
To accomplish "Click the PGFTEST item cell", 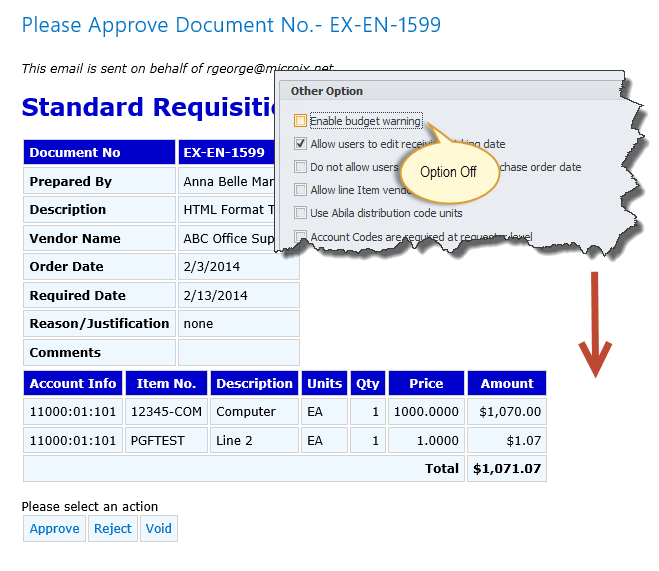I will click(166, 440).
